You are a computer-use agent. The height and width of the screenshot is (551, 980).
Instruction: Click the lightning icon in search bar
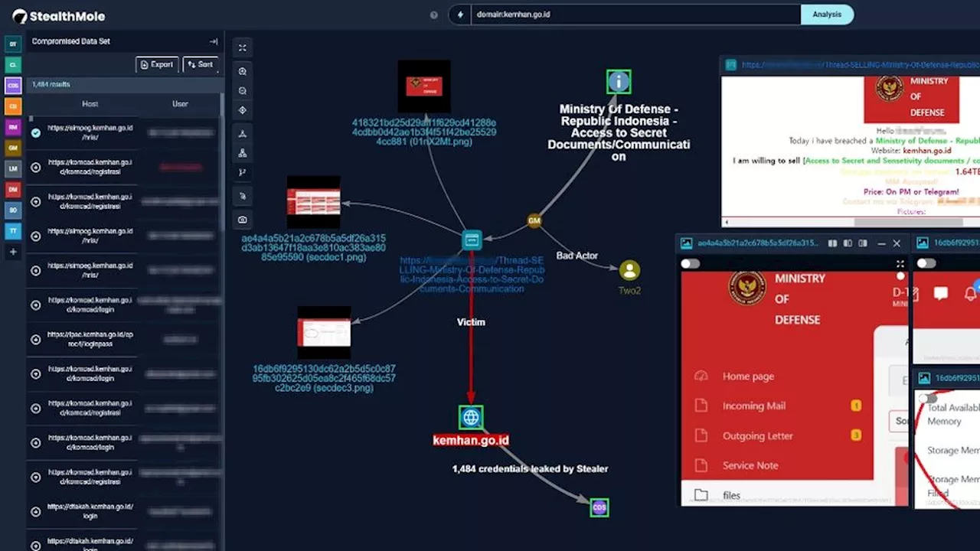coord(460,15)
